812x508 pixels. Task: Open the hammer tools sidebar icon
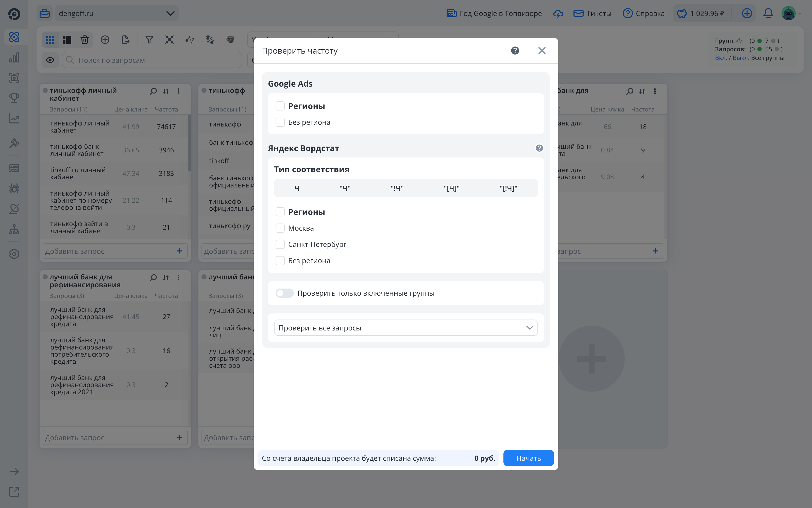coord(14,144)
